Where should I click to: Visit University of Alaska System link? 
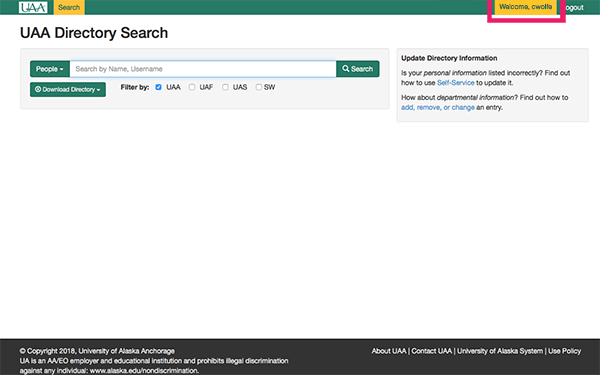(500, 351)
